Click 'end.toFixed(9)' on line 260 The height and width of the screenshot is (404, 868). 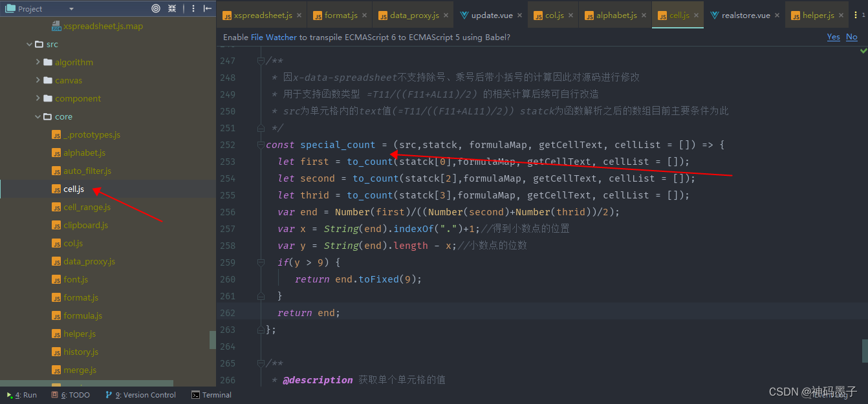tap(376, 279)
